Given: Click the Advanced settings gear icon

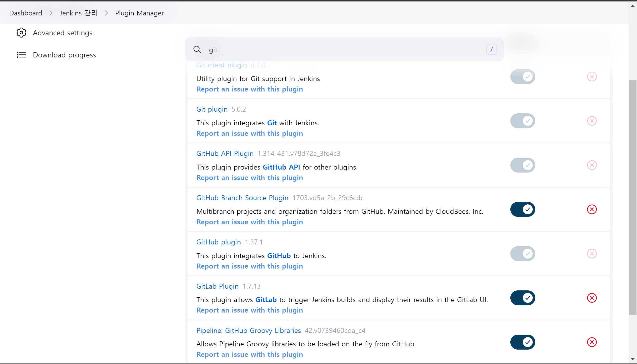Looking at the screenshot, I should click(x=21, y=33).
